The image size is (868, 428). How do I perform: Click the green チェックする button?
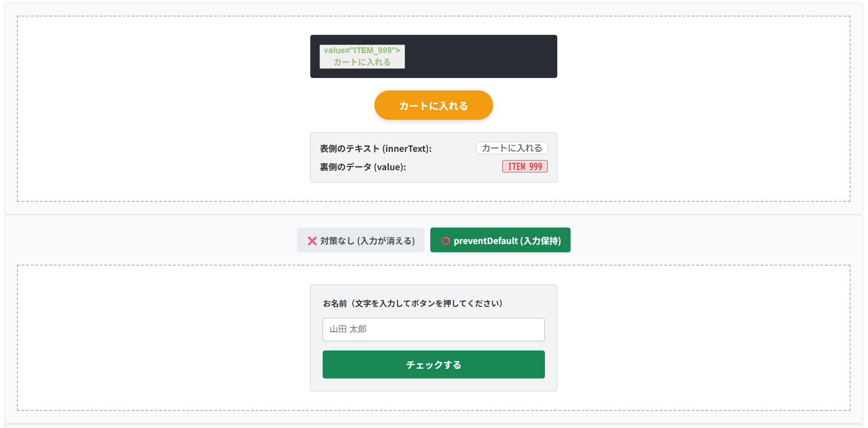[x=434, y=364]
